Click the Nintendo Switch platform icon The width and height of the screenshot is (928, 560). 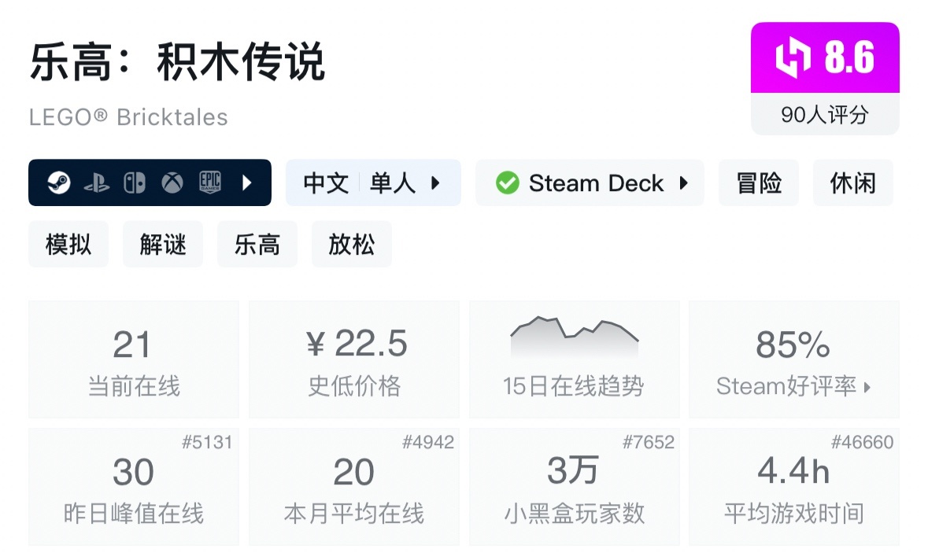135,183
